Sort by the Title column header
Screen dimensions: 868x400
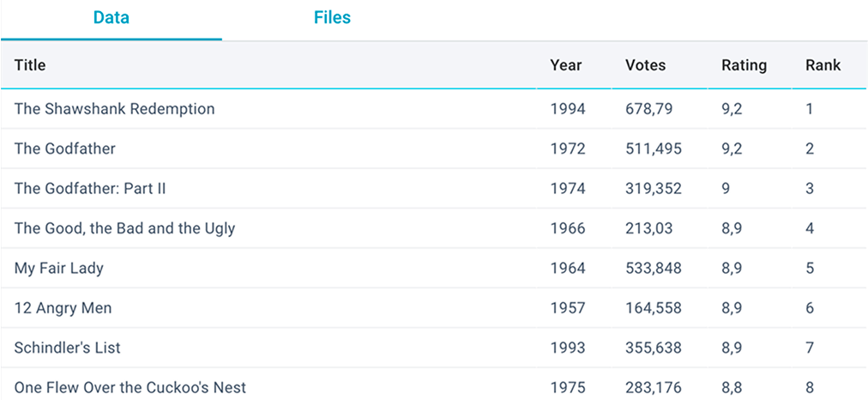pyautogui.click(x=30, y=65)
